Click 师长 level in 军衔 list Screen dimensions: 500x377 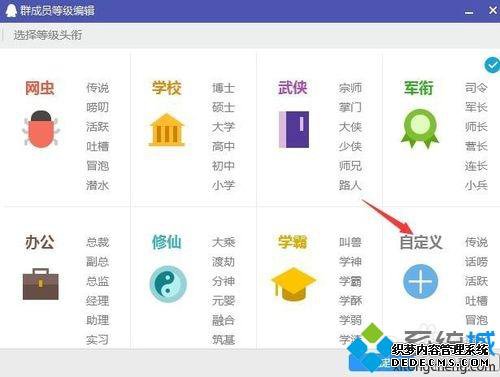click(476, 127)
